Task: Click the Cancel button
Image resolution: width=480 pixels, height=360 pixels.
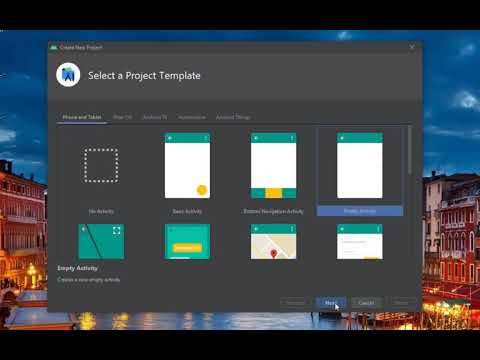Action: [366, 303]
